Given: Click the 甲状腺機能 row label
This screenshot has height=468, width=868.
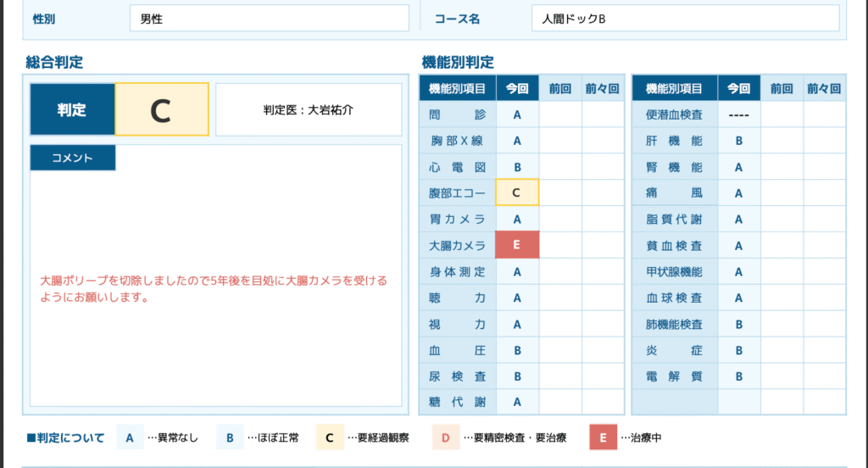Looking at the screenshot, I should (674, 271).
